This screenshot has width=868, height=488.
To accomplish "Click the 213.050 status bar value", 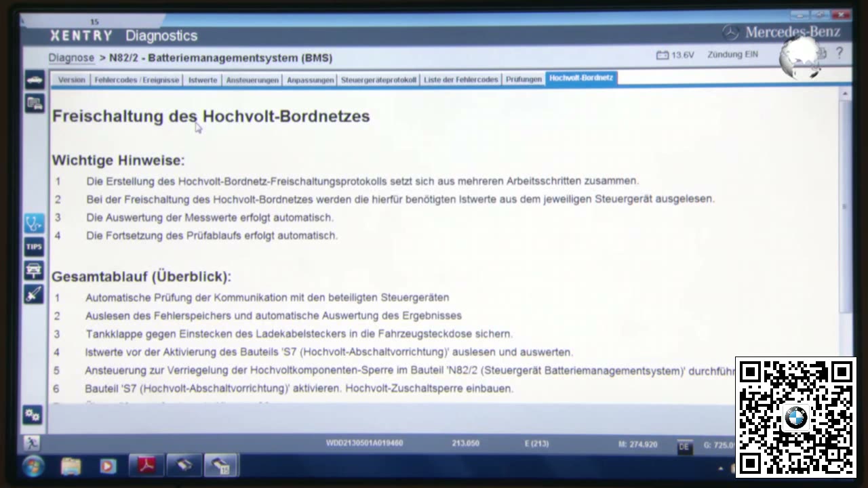I will (466, 443).
